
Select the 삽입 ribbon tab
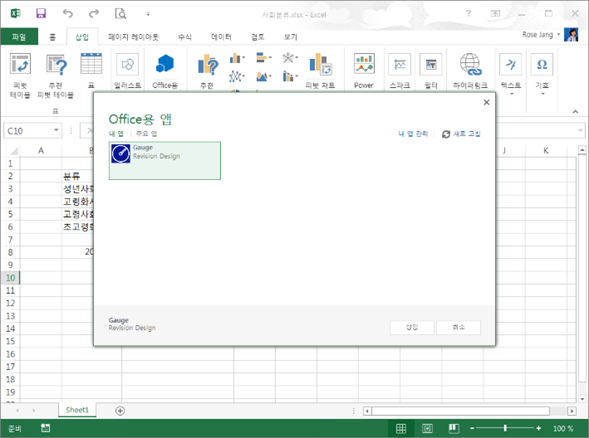(x=82, y=37)
